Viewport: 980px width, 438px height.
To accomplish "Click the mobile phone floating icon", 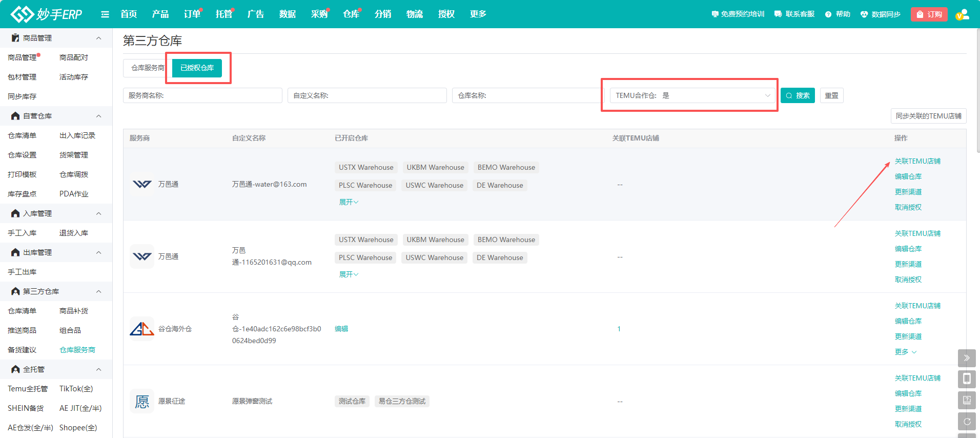I will click(x=967, y=379).
